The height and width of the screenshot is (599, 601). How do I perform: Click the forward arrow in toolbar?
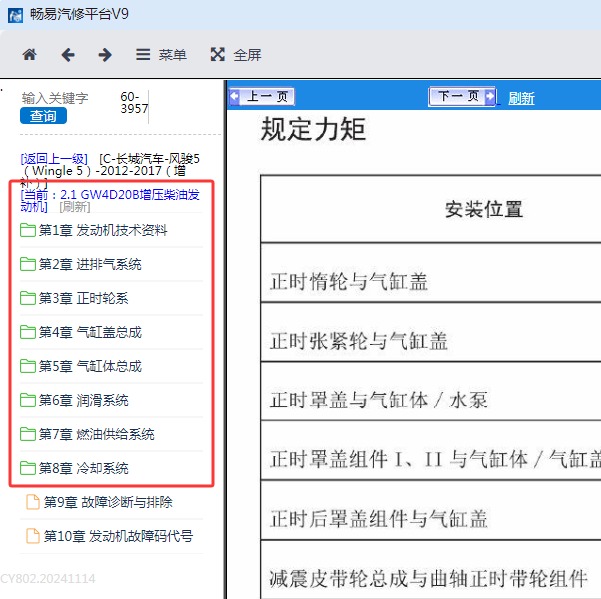point(105,55)
